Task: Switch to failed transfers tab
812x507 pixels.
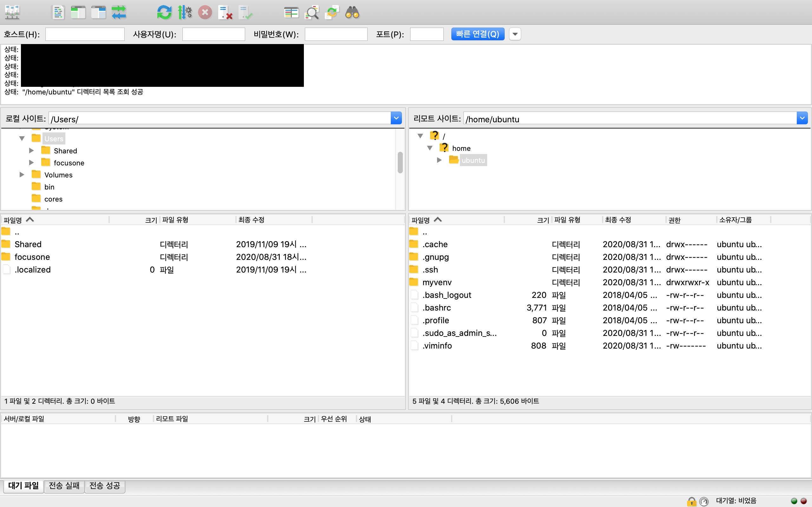Action: click(x=64, y=485)
